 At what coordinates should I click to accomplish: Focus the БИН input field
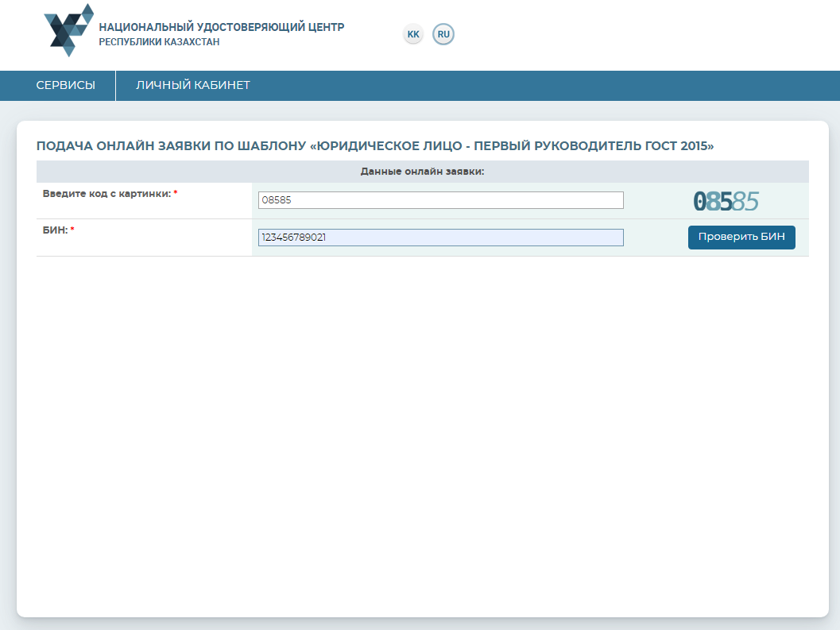[440, 238]
